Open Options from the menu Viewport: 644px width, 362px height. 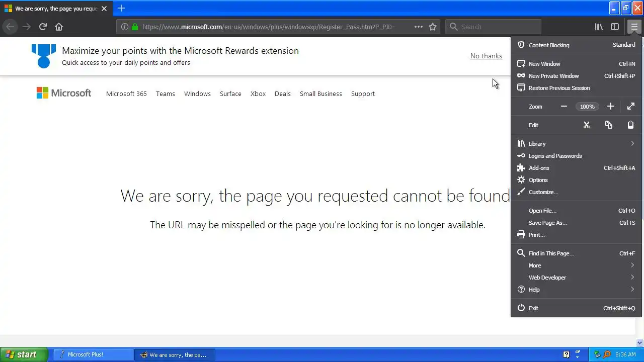click(576, 180)
